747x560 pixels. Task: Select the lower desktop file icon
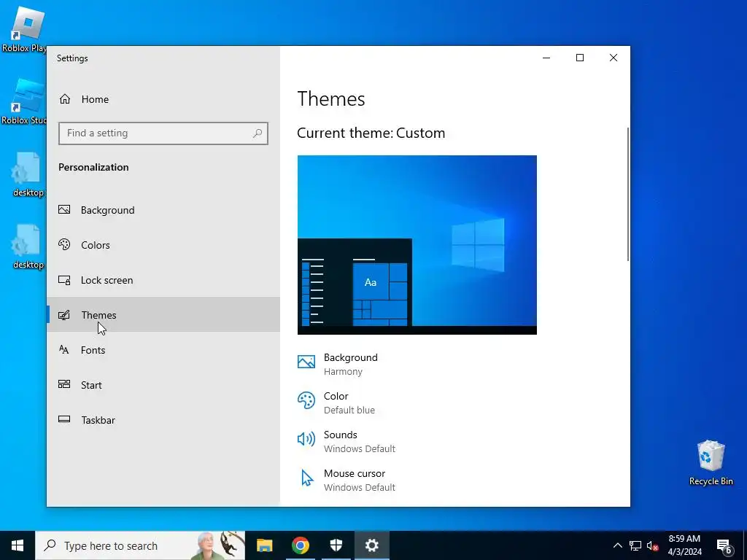click(26, 246)
